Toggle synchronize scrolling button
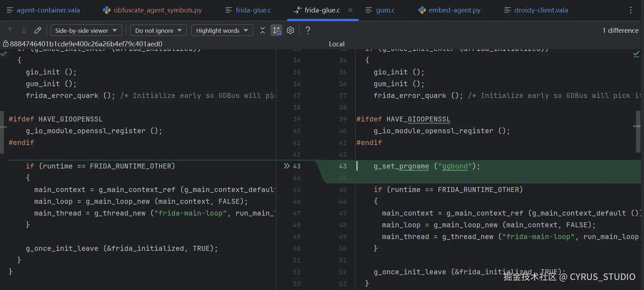 click(277, 30)
